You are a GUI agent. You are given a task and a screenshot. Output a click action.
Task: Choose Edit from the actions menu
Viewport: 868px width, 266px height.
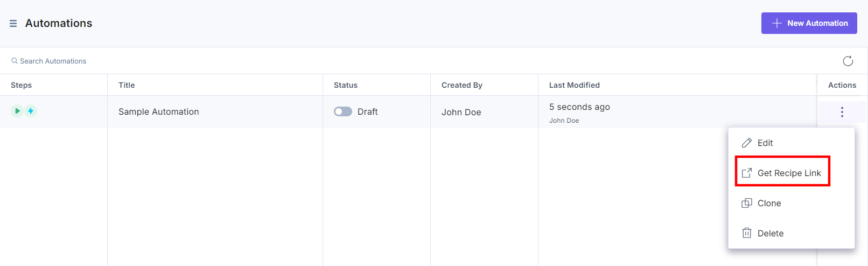pos(791,143)
